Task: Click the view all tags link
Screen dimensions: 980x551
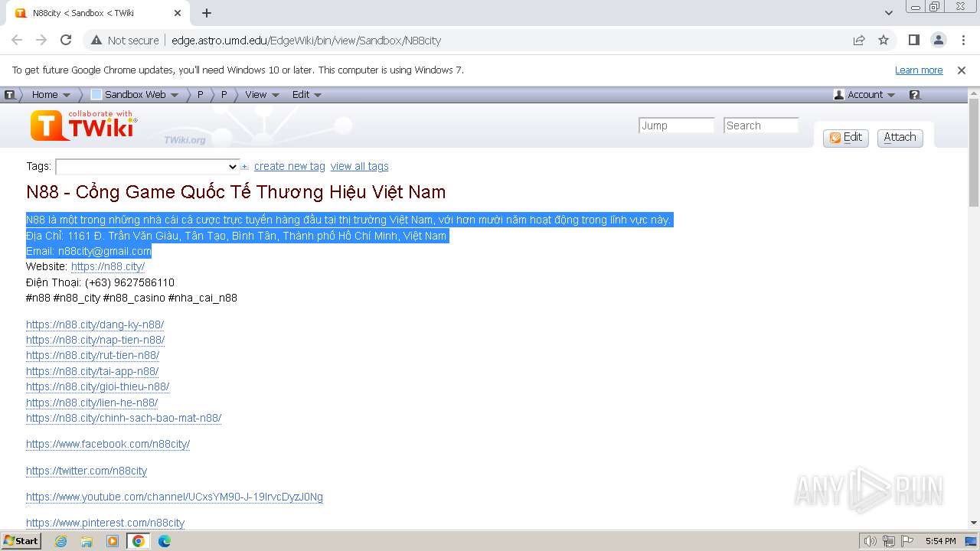Action: tap(359, 166)
